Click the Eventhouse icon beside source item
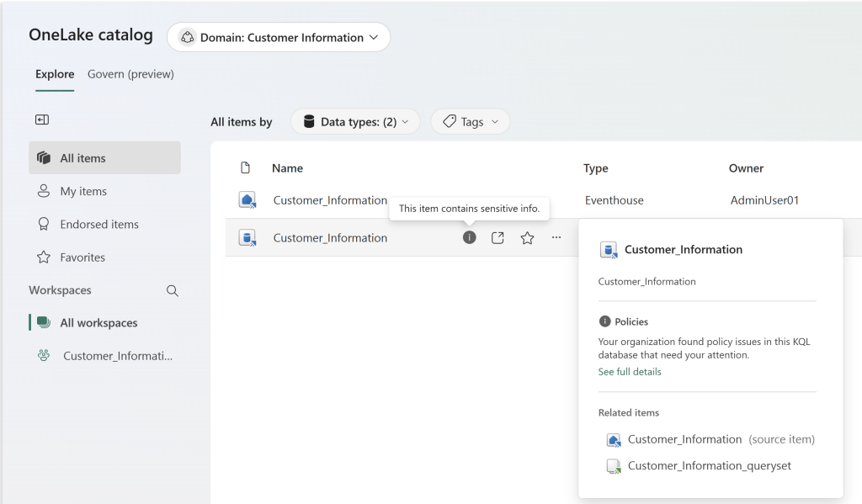 (x=614, y=440)
